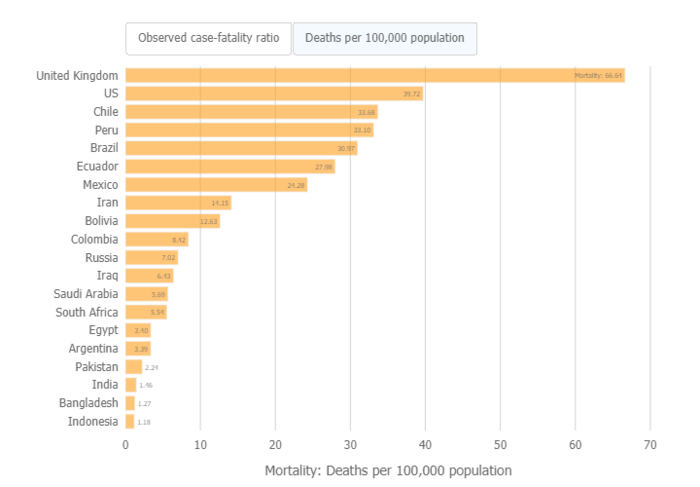700x487 pixels.
Task: Click the Egypt axis label
Action: (103, 330)
